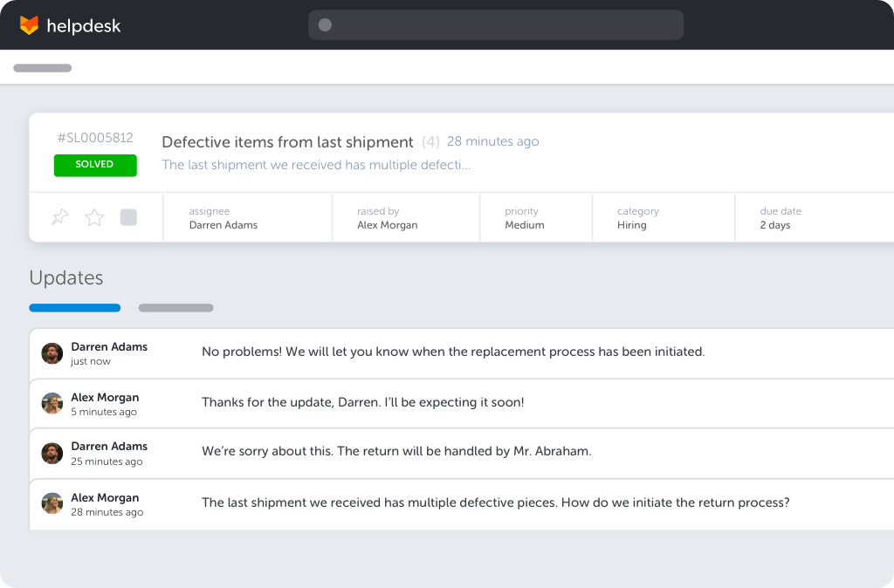Toggle the pin on ticket #SL0005812

(x=59, y=217)
